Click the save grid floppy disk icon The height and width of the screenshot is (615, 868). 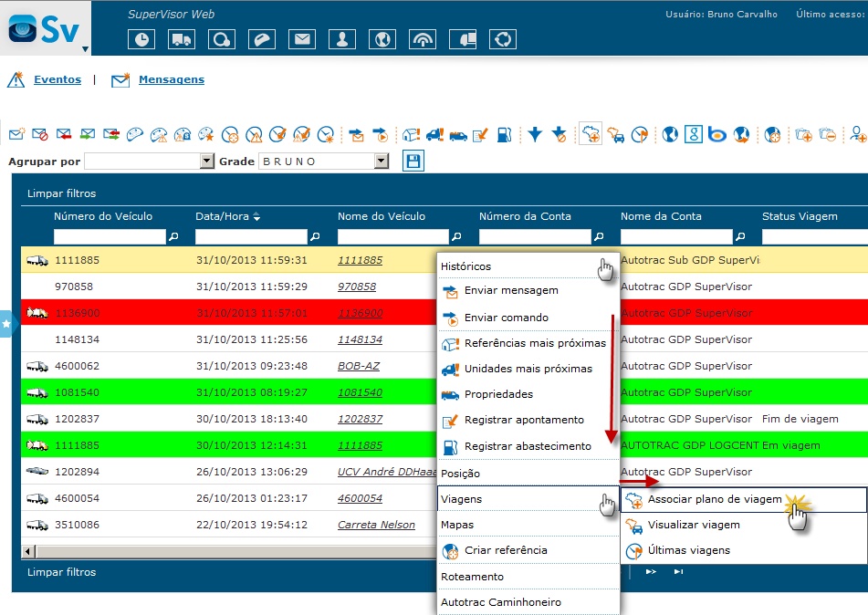tap(413, 162)
